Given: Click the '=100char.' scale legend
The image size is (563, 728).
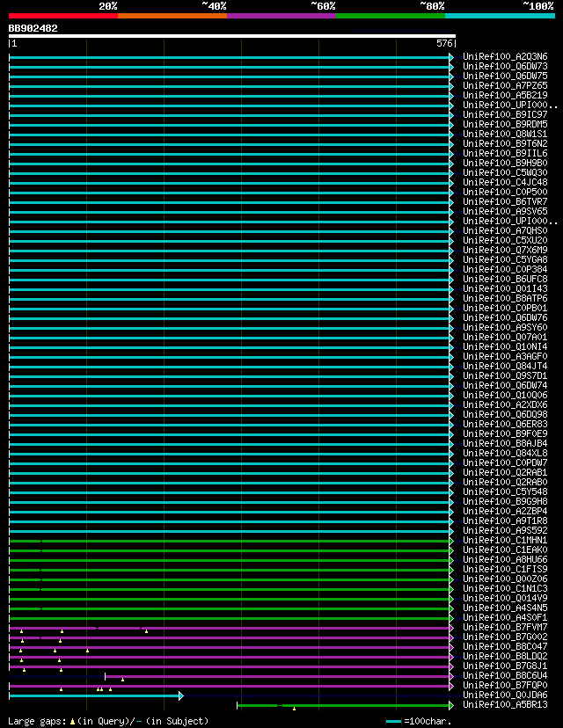Looking at the screenshot, I should [x=419, y=722].
